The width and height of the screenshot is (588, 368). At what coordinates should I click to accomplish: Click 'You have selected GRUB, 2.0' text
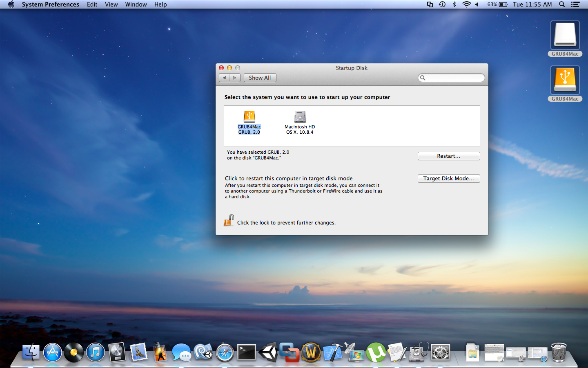click(x=258, y=152)
